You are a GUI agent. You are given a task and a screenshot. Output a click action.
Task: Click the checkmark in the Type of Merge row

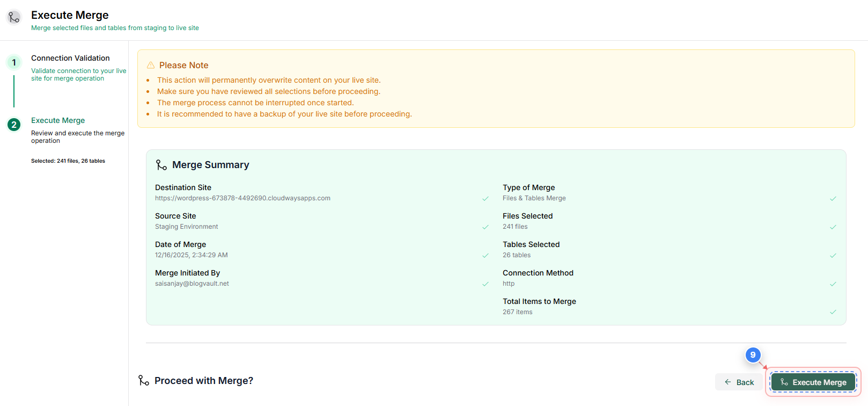pyautogui.click(x=833, y=199)
